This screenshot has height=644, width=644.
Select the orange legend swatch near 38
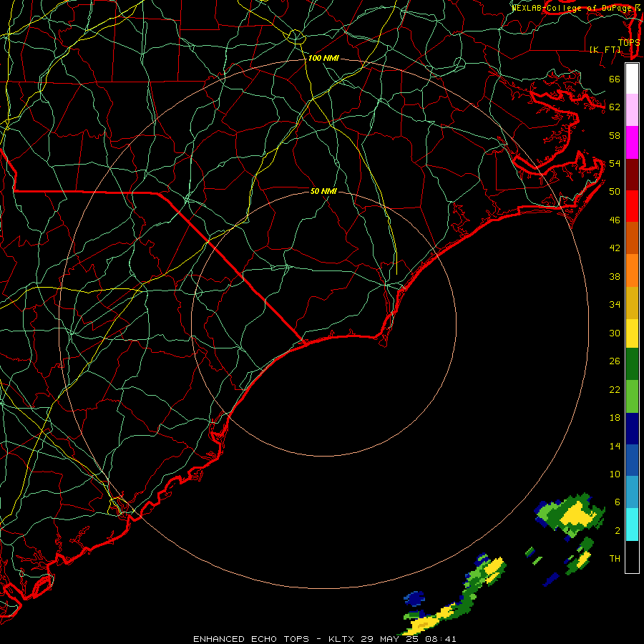(x=632, y=270)
